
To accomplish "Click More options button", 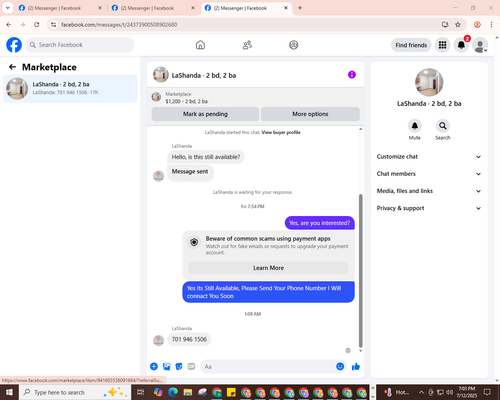I will [x=310, y=114].
